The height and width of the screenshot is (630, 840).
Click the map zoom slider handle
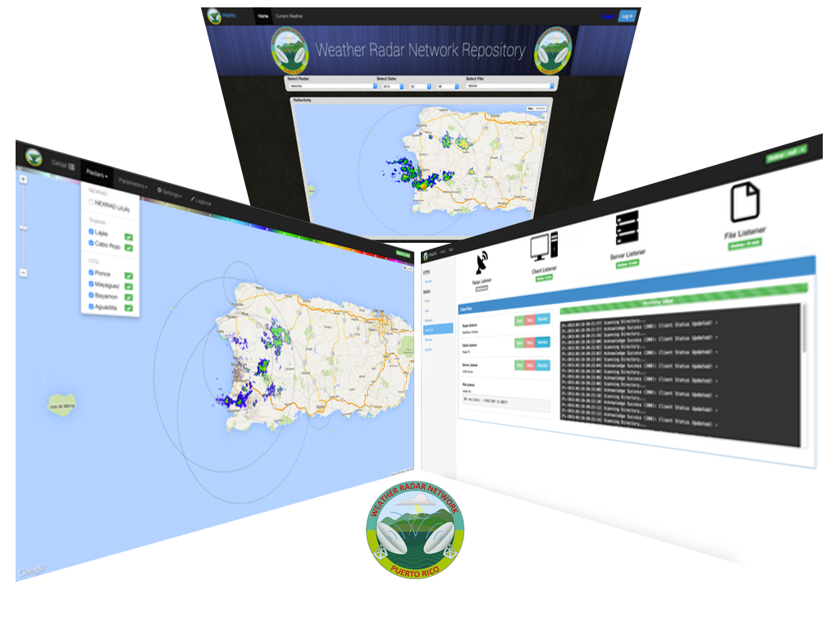point(23,228)
